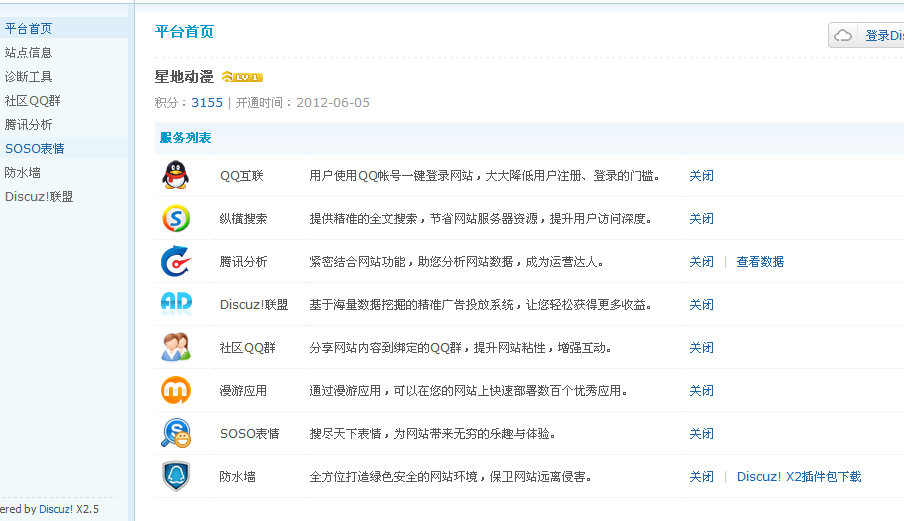
Task: Click the QQ互联 service name
Action: 242,176
